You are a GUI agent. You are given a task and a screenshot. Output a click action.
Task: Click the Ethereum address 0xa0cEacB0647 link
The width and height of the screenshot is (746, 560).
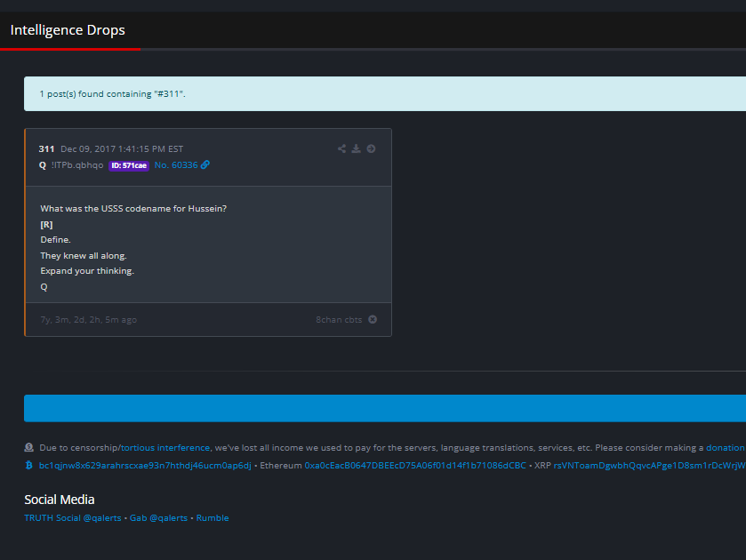pyautogui.click(x=415, y=465)
